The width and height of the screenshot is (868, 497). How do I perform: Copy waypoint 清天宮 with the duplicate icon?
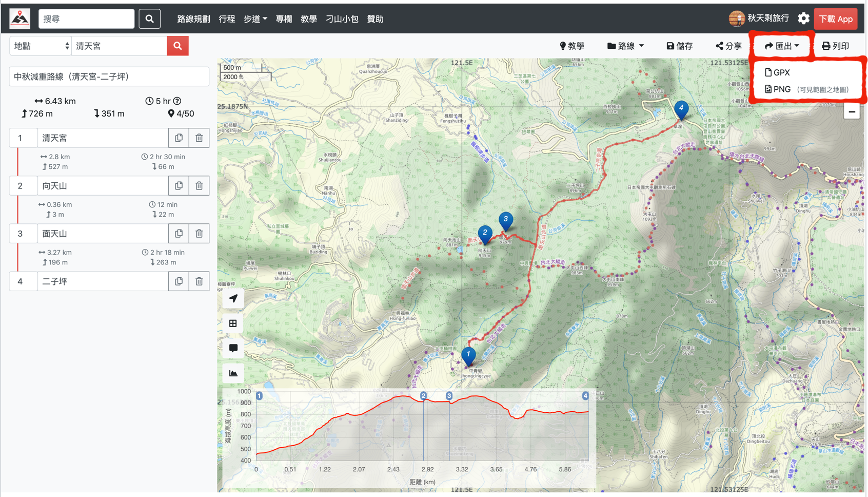tap(179, 138)
